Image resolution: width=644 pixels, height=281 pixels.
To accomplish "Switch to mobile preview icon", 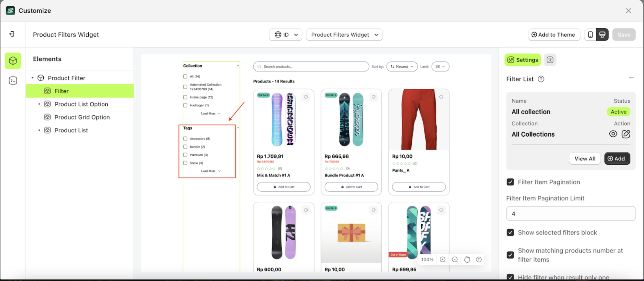I will click(590, 35).
